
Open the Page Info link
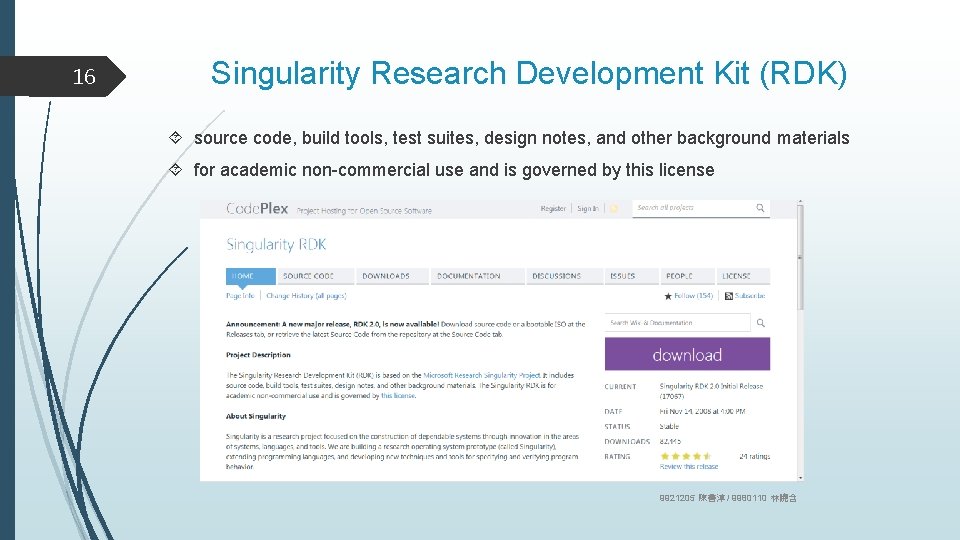pos(240,296)
